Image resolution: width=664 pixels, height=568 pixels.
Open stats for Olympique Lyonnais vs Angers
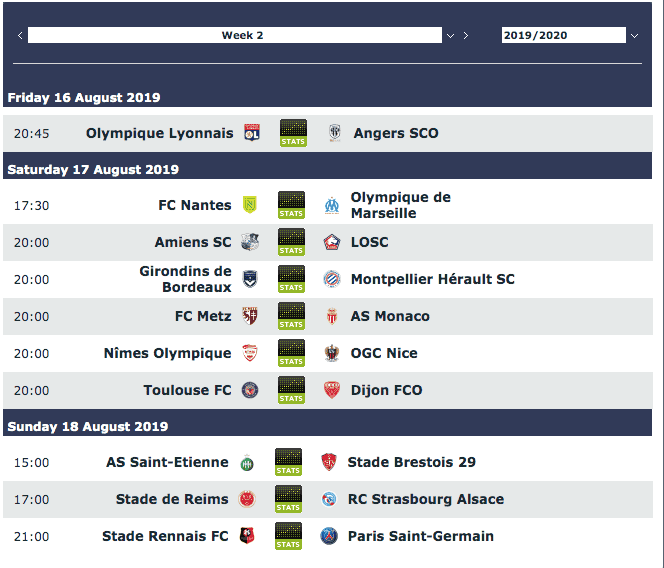click(x=293, y=133)
